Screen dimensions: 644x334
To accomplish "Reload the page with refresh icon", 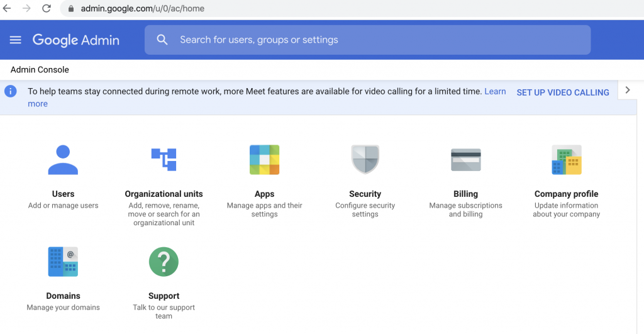I will pos(47,8).
